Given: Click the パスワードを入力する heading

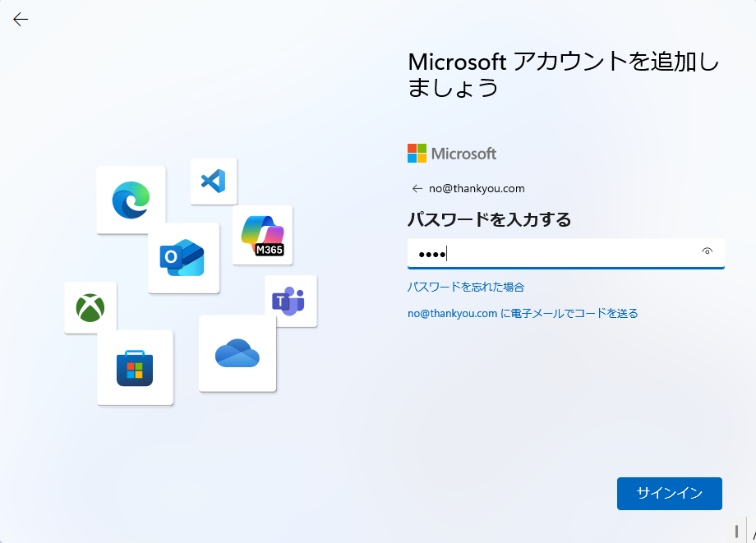Looking at the screenshot, I should pyautogui.click(x=489, y=220).
